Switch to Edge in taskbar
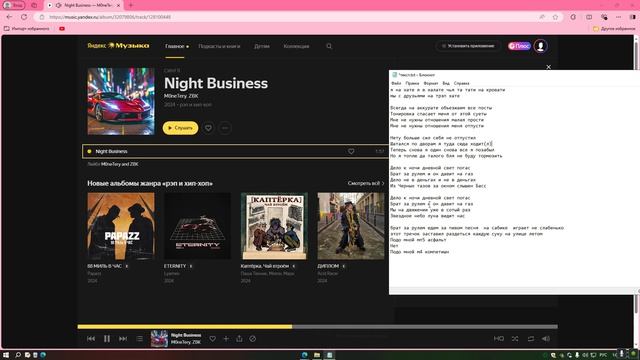The height and width of the screenshot is (360, 640). click(304, 355)
